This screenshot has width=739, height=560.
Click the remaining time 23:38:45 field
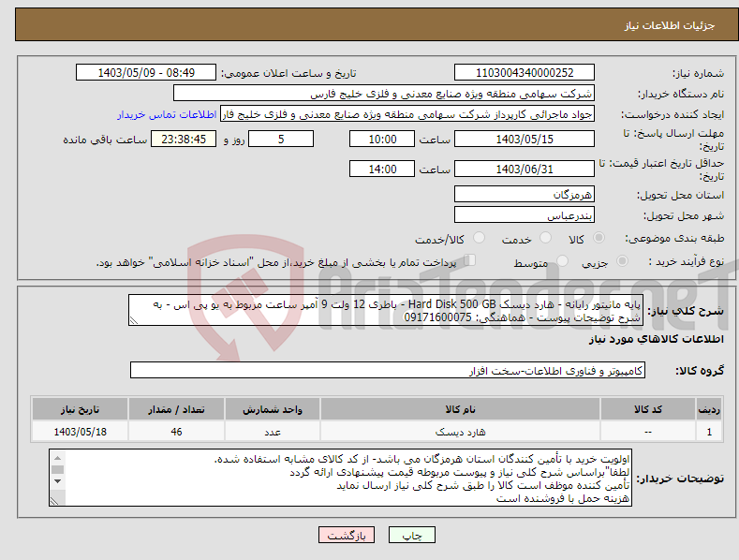click(184, 139)
